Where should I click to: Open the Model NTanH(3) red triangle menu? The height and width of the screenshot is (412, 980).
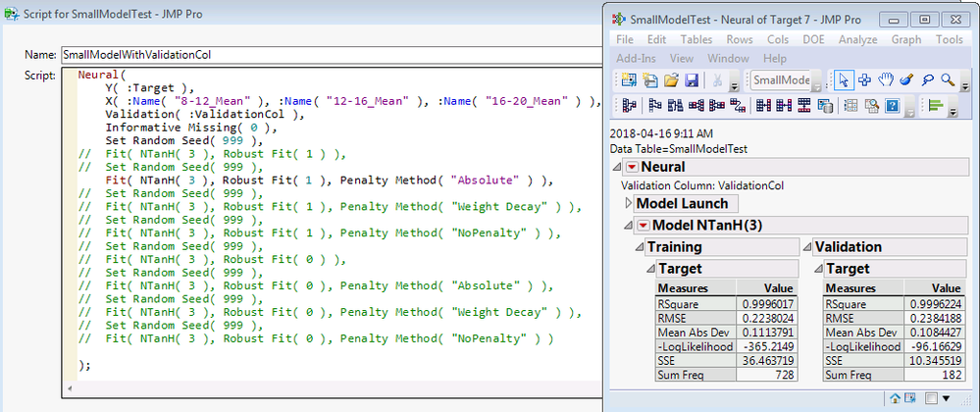point(643,225)
